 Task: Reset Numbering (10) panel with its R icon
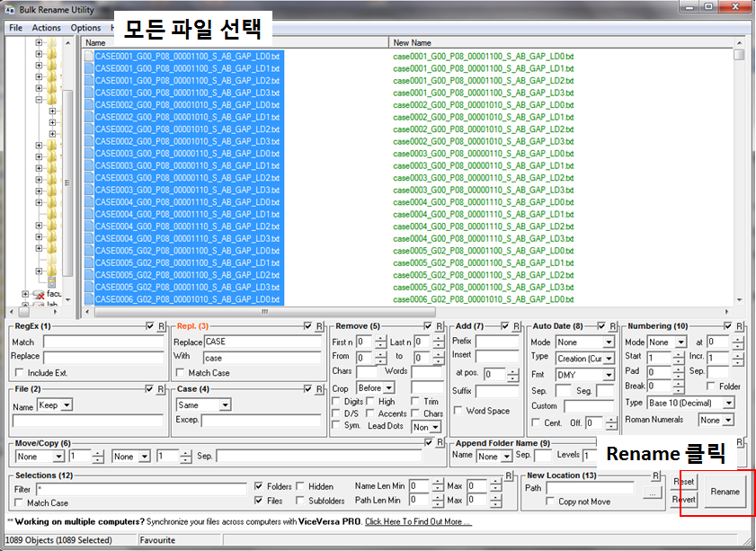click(x=739, y=326)
